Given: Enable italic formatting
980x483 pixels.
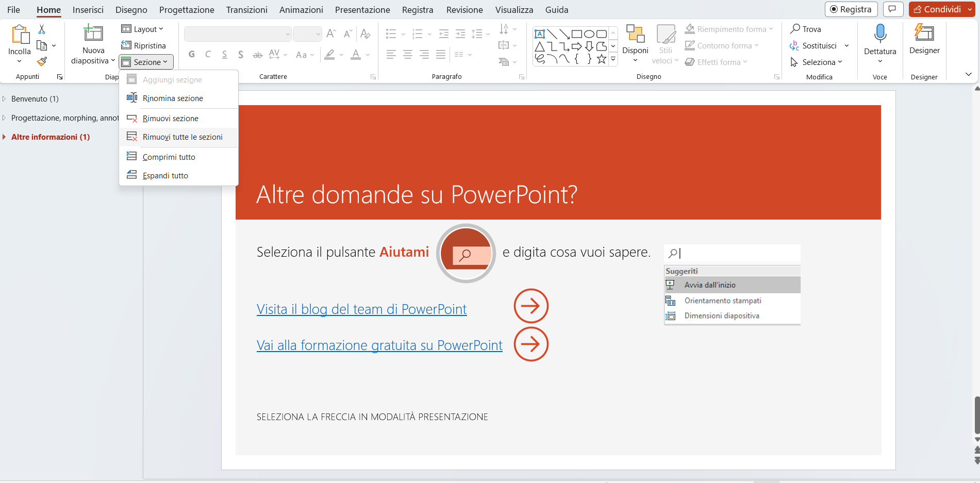Looking at the screenshot, I should (208, 54).
